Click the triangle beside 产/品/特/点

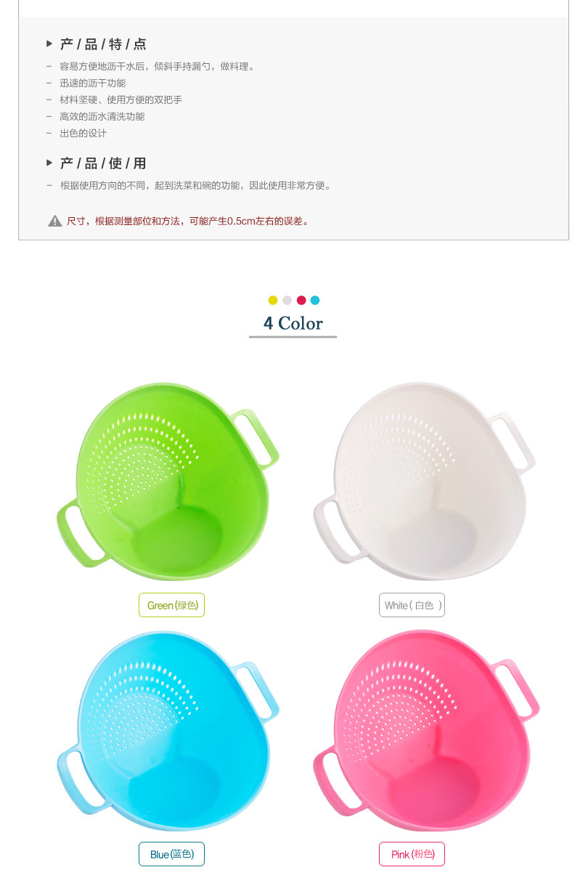(x=49, y=44)
